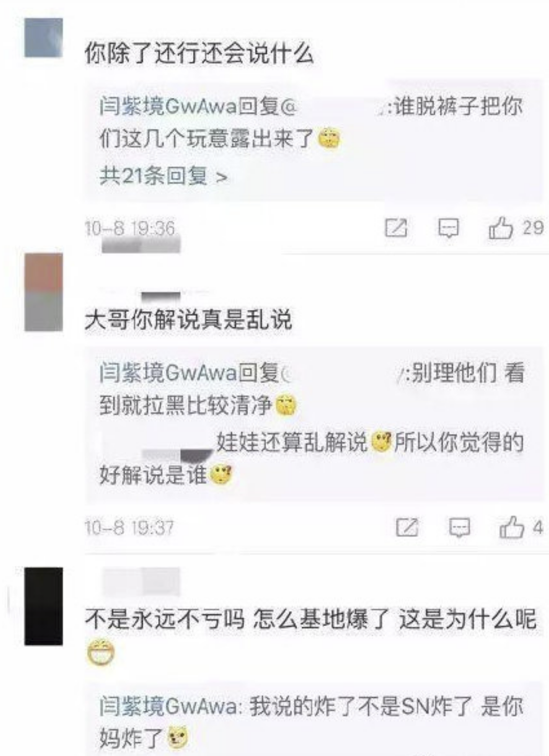Reply to the 19:37 comment via bubble icon
549x756 pixels.
coord(459,528)
